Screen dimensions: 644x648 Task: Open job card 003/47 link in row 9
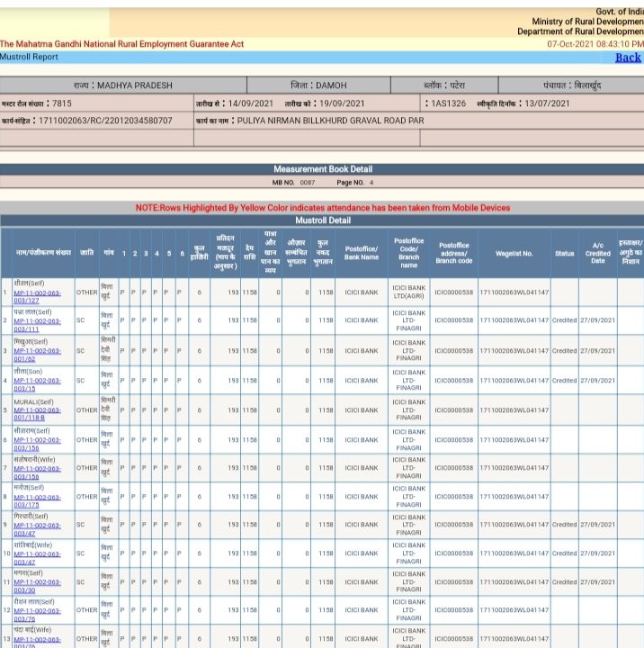click(x=37, y=529)
